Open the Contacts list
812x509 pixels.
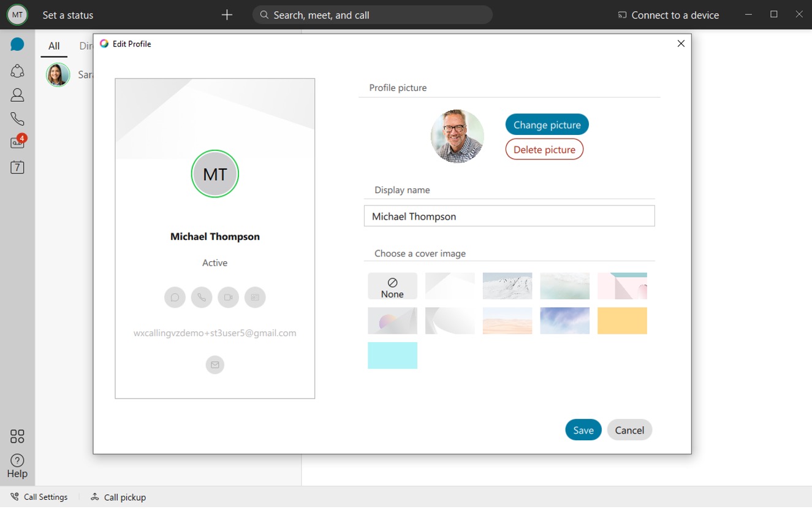pos(17,94)
